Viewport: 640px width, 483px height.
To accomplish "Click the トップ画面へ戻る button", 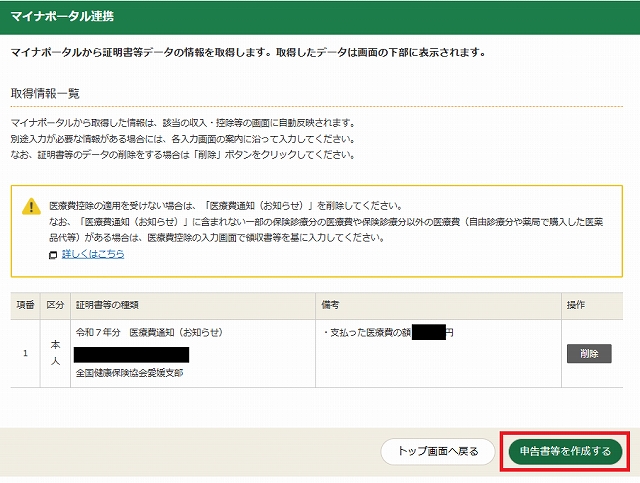I will pos(438,451).
